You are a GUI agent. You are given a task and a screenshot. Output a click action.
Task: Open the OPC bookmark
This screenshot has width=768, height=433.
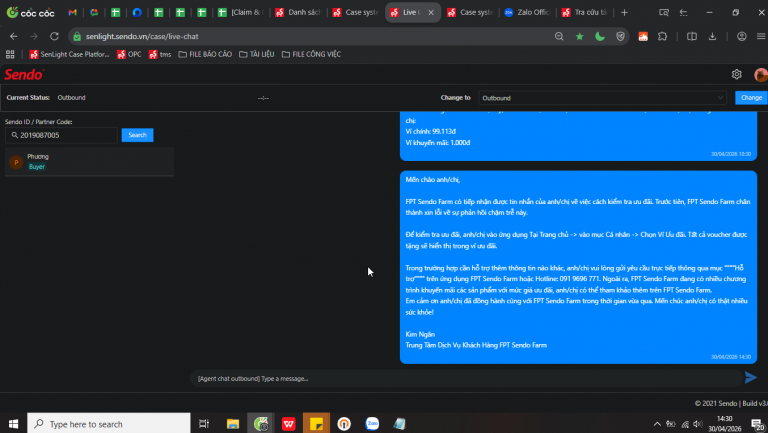(129, 54)
